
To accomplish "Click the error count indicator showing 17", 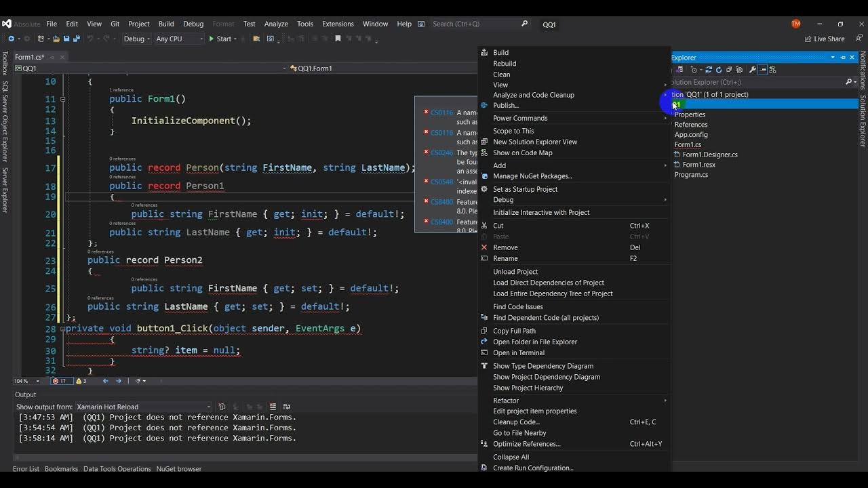I will (x=62, y=381).
